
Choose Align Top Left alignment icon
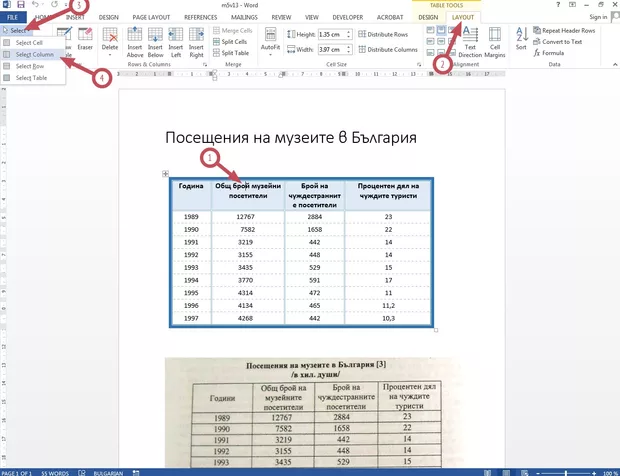pos(431,30)
